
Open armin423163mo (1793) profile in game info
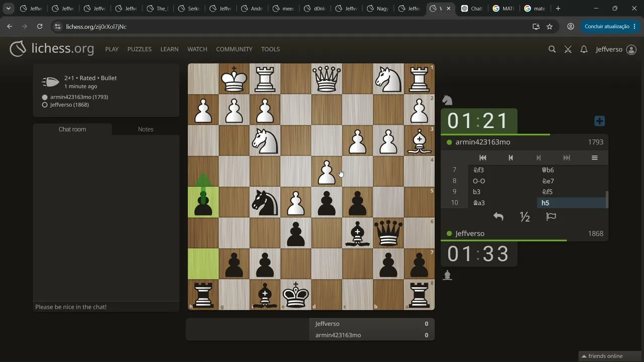(79, 97)
